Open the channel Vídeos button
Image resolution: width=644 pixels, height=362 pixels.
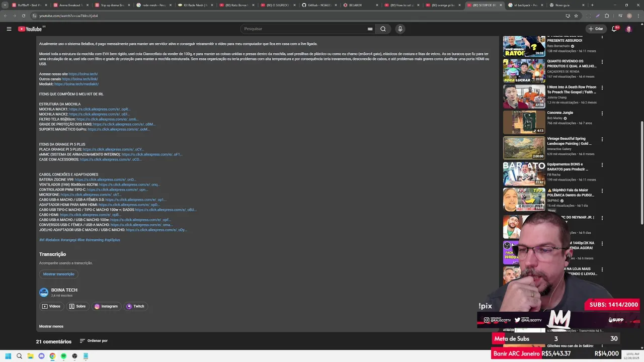tap(51, 306)
